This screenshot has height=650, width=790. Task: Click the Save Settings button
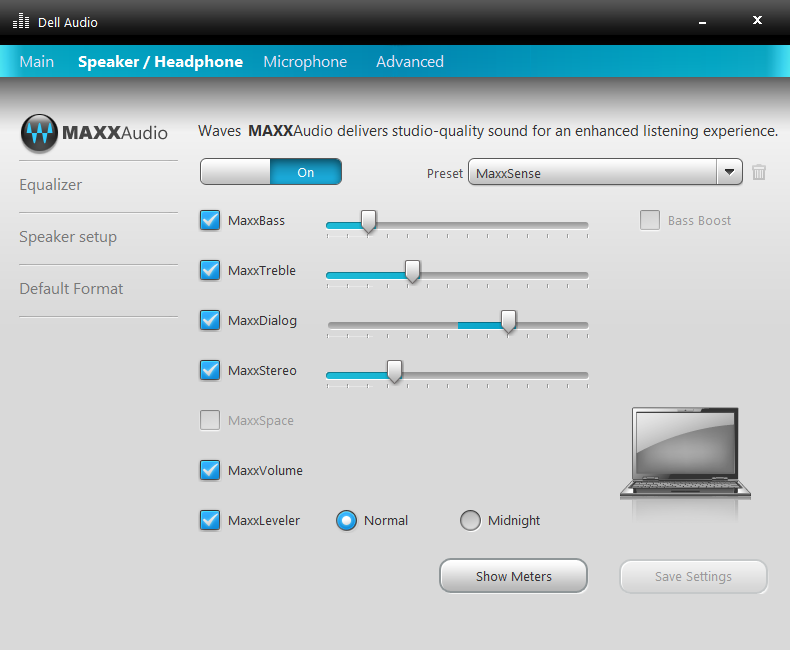click(693, 576)
